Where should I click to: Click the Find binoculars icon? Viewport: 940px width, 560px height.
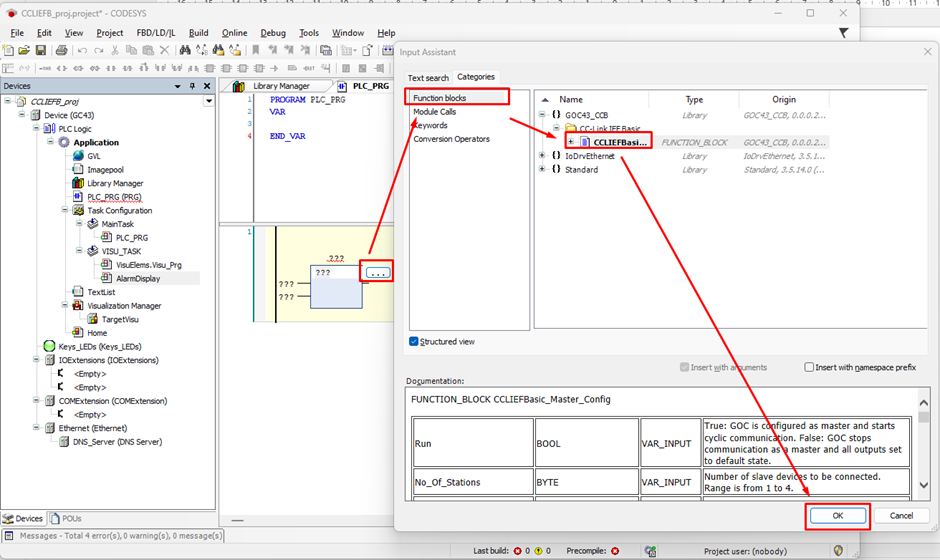pos(185,50)
